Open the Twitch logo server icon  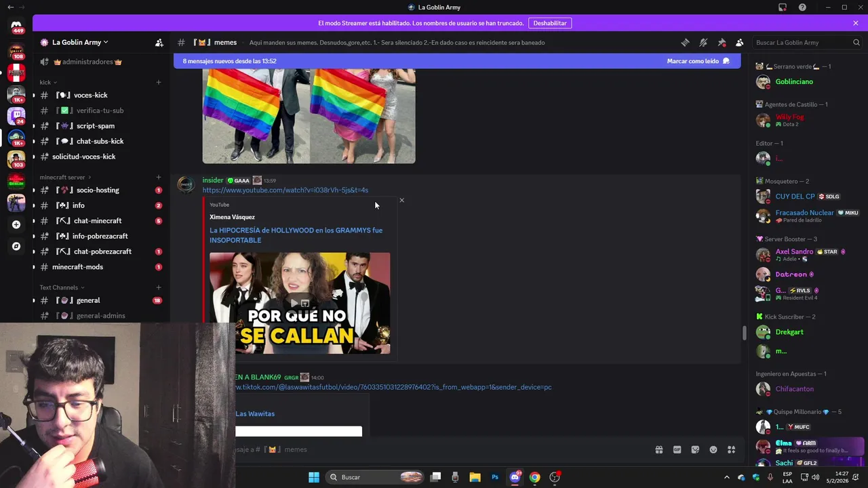[x=16, y=115]
